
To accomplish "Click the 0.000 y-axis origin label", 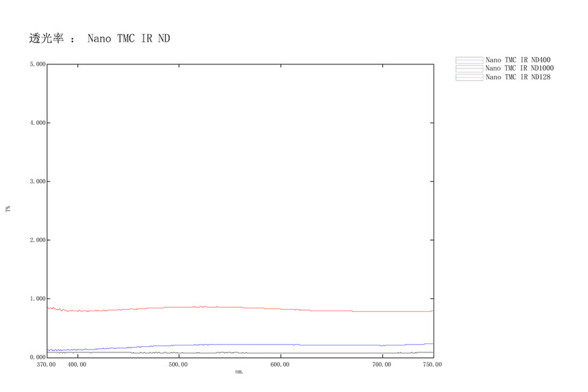I will pos(37,357).
